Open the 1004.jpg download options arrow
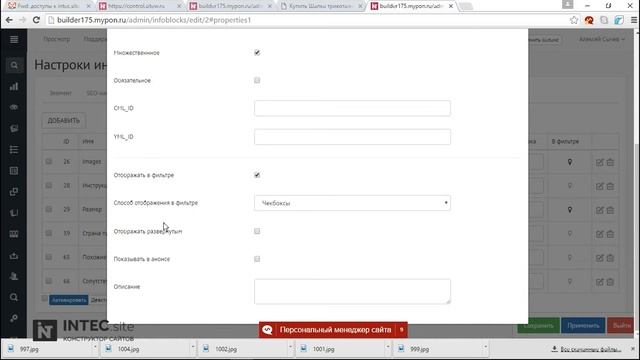Image resolution: width=640 pixels, height=360 pixels. click(193, 348)
